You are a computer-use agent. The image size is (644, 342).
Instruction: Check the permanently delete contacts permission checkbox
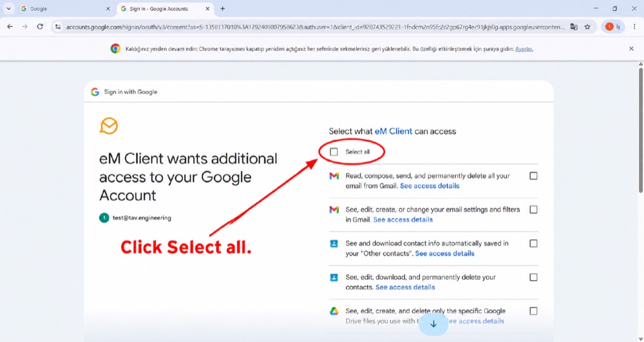click(533, 277)
